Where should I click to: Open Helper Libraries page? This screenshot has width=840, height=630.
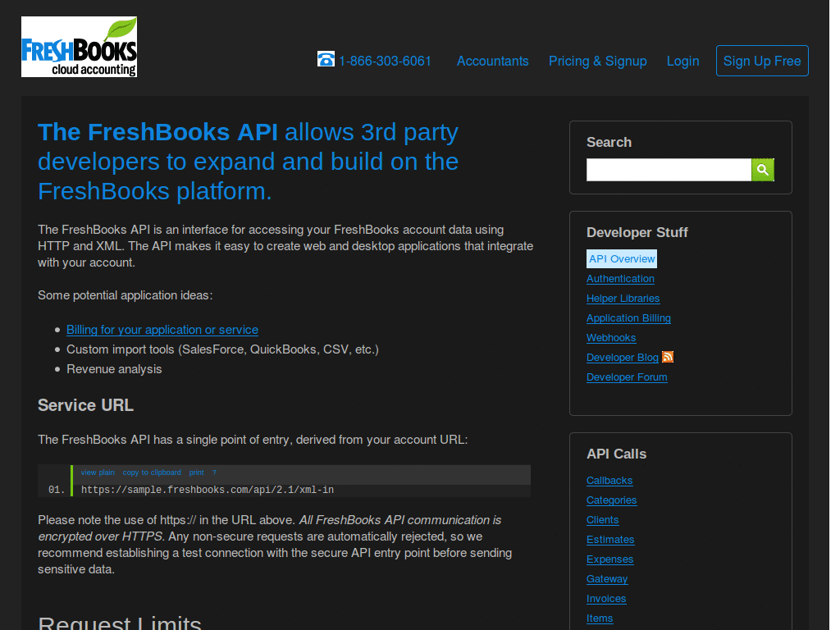(x=623, y=299)
